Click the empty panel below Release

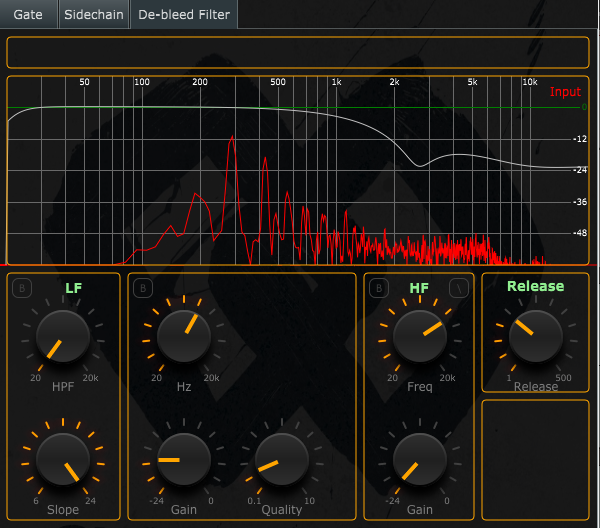[535, 459]
